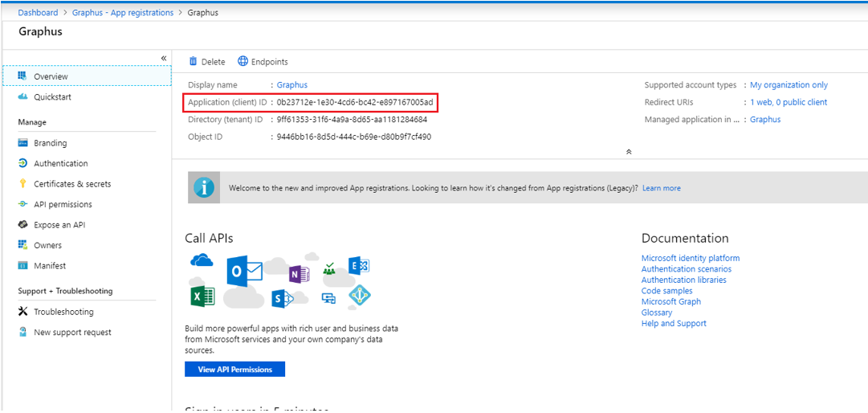Click the Troubleshooting wrench icon
This screenshot has width=868, height=413.
click(22, 312)
